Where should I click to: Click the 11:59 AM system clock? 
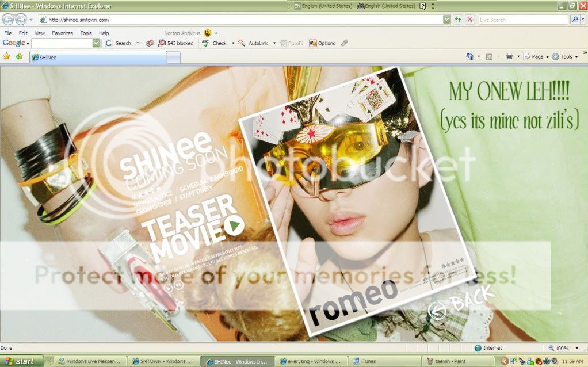point(572,361)
